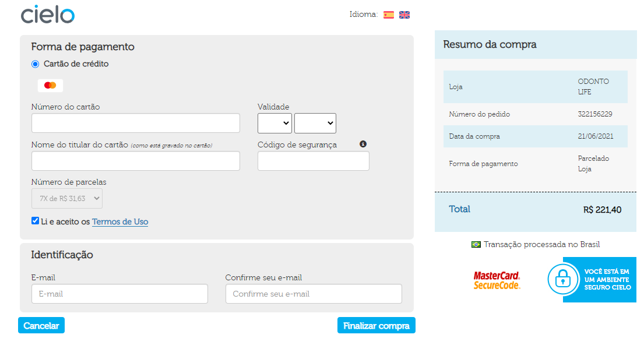Click the Cielo logo
The height and width of the screenshot is (338, 644).
(x=48, y=15)
